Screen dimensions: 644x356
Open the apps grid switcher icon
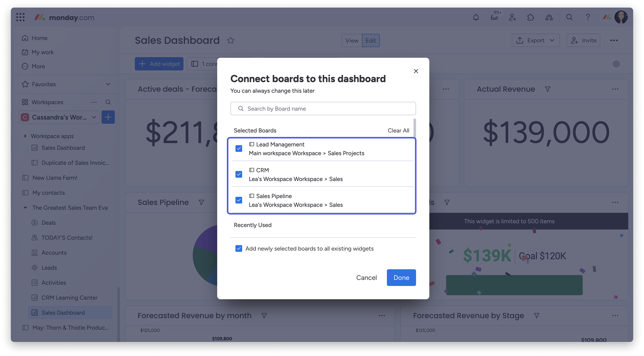click(x=20, y=17)
